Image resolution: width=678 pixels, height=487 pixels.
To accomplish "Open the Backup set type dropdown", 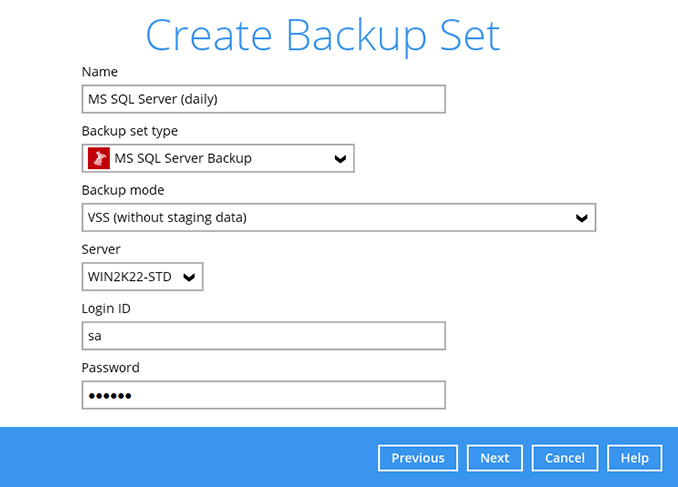I will click(218, 158).
